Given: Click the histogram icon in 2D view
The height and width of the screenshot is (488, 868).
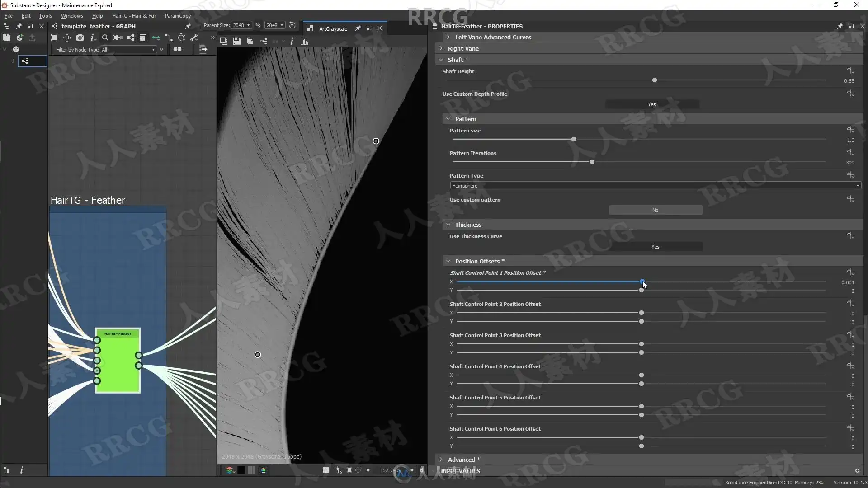Looking at the screenshot, I should (305, 41).
